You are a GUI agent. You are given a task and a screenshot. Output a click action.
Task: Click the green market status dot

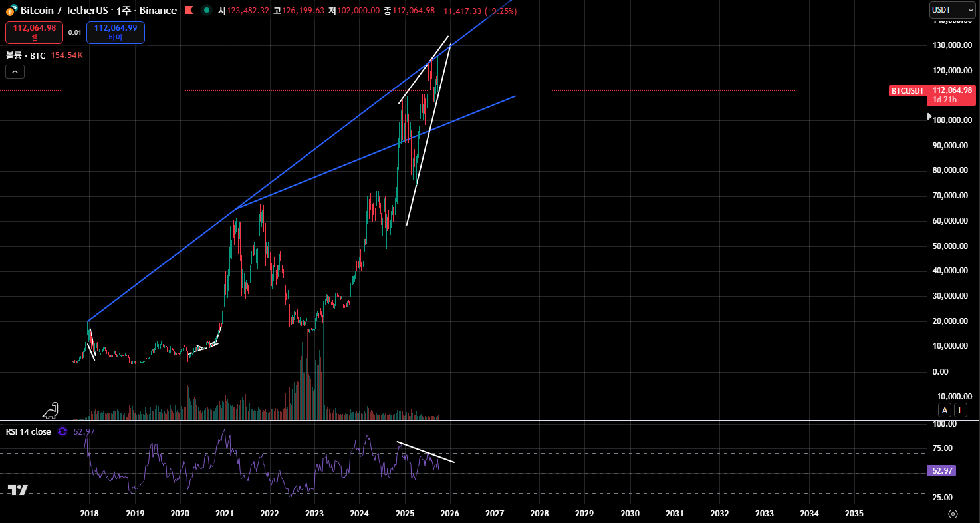tap(207, 11)
